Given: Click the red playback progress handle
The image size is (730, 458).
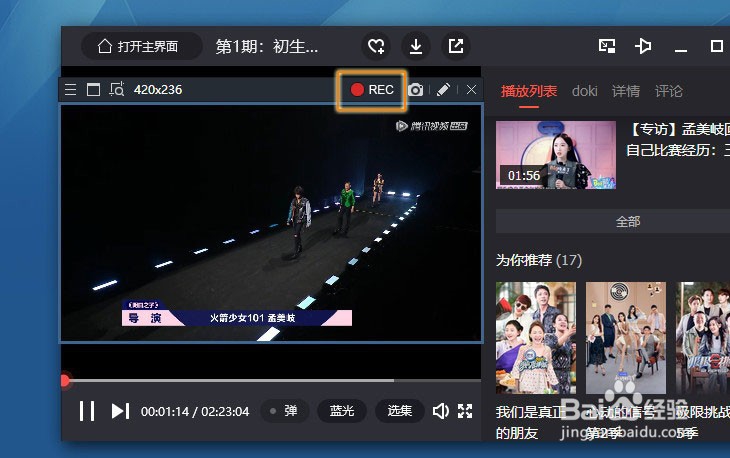Looking at the screenshot, I should click(65, 380).
